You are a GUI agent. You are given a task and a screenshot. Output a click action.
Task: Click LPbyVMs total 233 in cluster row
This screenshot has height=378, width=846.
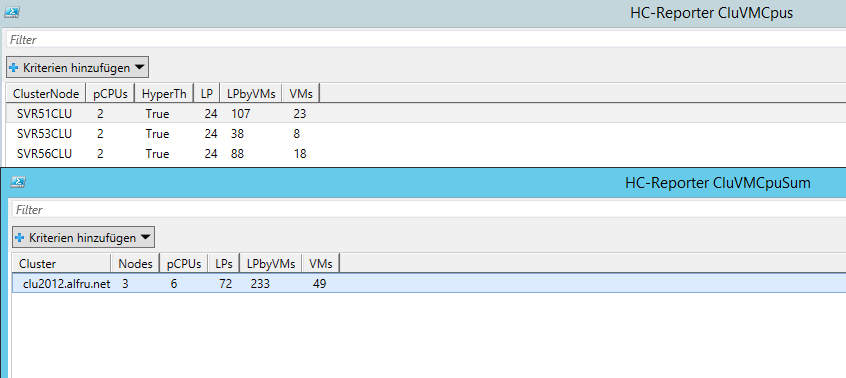[x=260, y=283]
